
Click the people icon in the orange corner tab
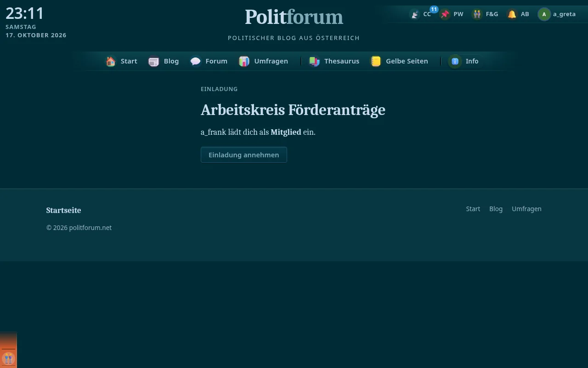point(8,358)
